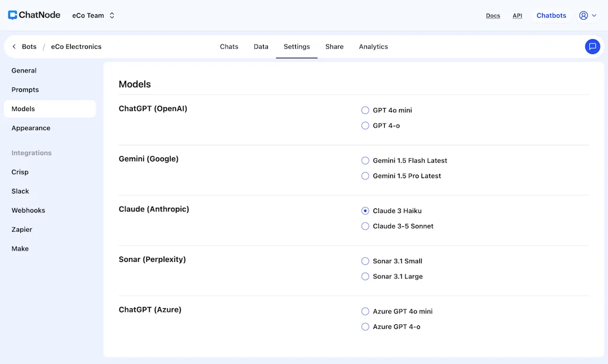Navigate to Chatbots

coord(551,15)
